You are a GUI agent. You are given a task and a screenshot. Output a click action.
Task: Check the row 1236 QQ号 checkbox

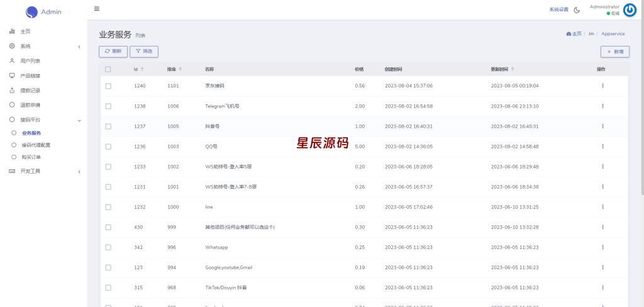click(x=108, y=147)
